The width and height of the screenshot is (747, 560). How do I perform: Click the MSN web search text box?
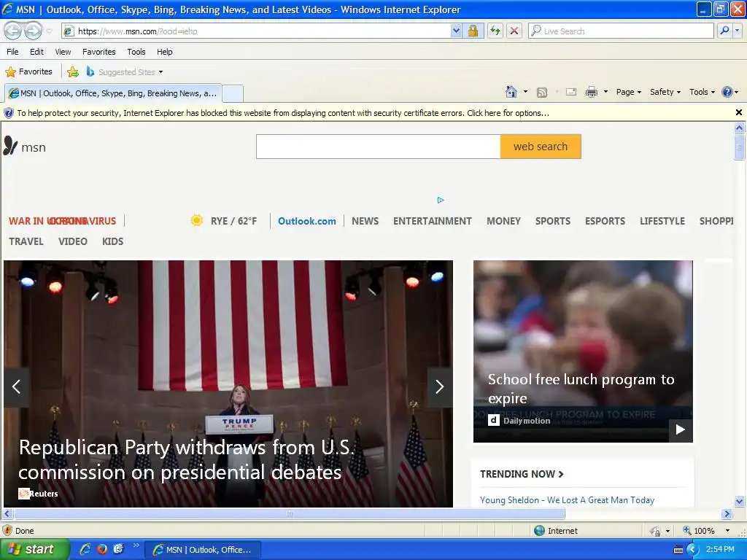tap(379, 147)
